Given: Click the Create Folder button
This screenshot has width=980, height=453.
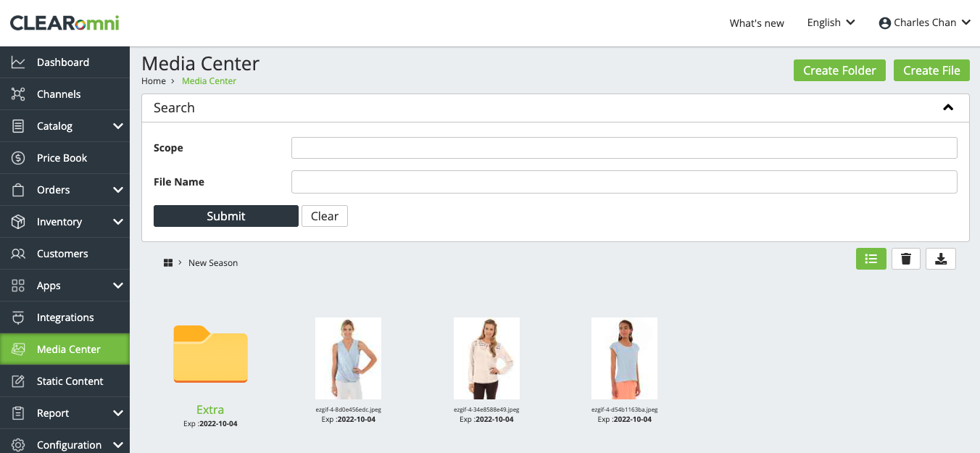Looking at the screenshot, I should pyautogui.click(x=839, y=70).
